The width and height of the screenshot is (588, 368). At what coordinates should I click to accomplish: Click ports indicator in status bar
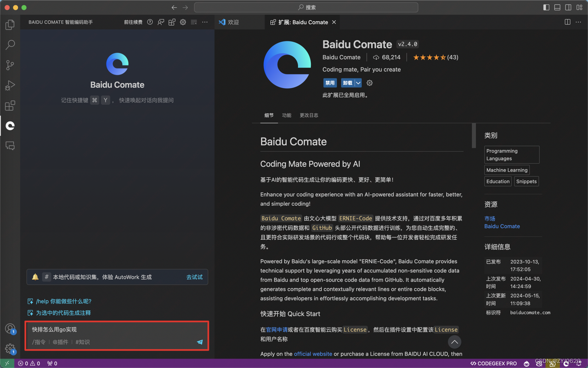[x=52, y=363]
